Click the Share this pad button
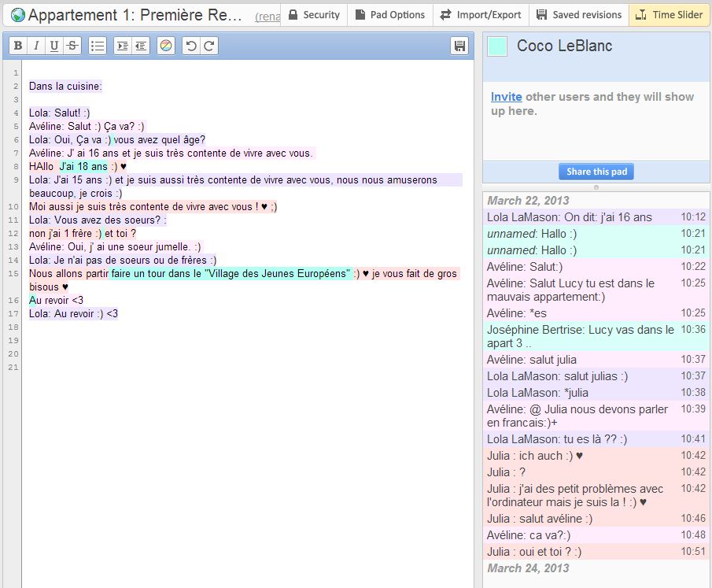Viewport: 712px width, 588px height. (596, 172)
